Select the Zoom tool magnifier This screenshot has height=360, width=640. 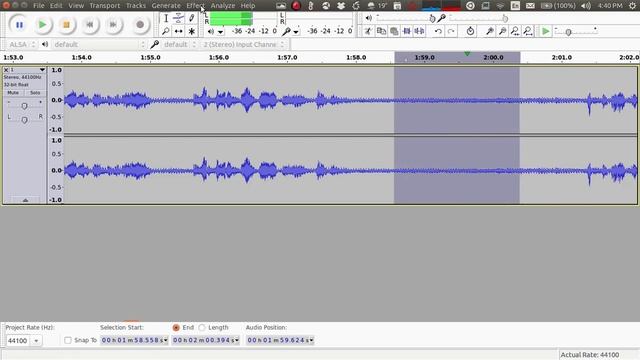[166, 31]
